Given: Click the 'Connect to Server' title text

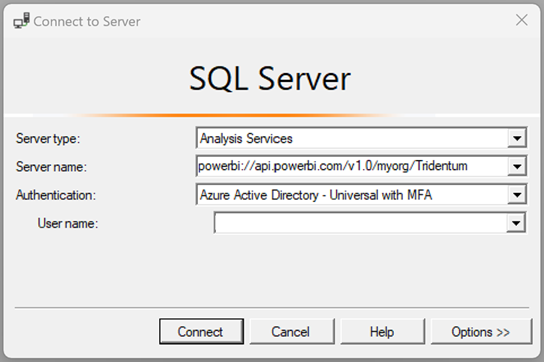Looking at the screenshot, I should point(87,22).
